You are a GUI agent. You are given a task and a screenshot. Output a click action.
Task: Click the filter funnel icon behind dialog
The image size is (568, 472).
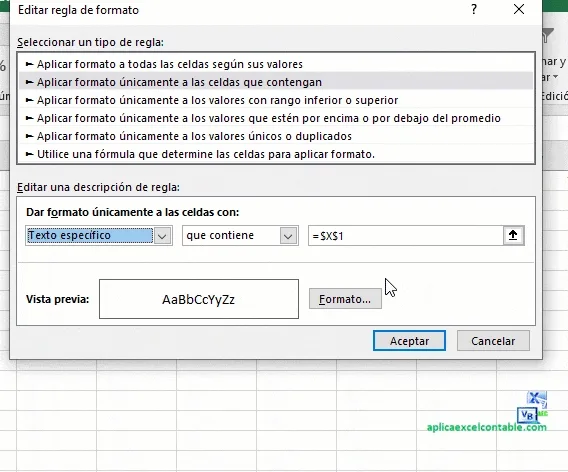[548, 36]
